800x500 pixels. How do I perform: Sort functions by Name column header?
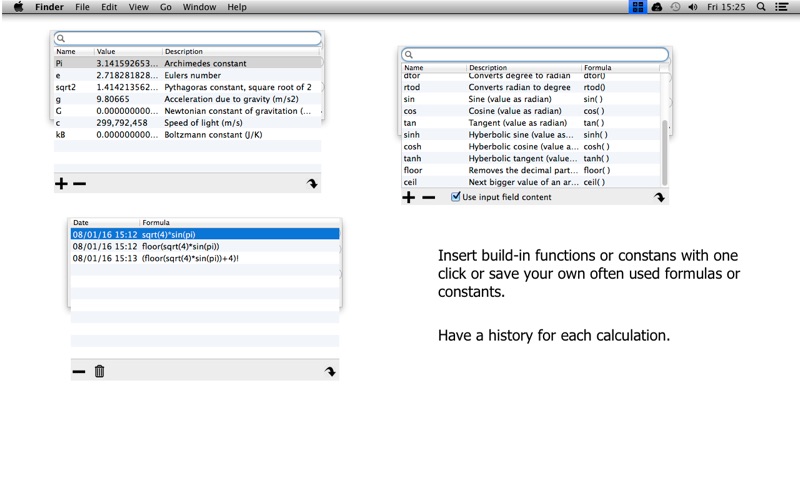[434, 67]
